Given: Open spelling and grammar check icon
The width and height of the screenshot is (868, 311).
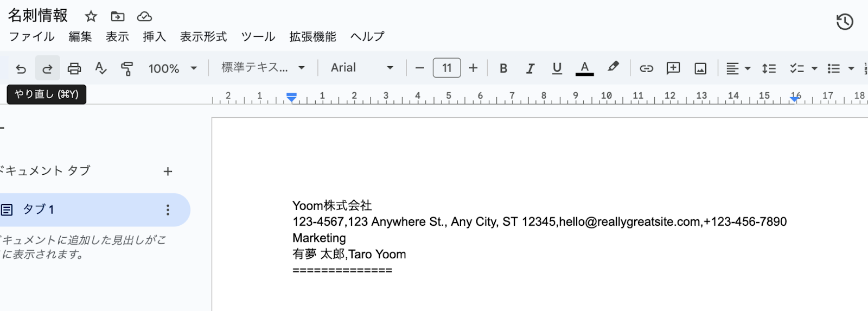Looking at the screenshot, I should 100,68.
